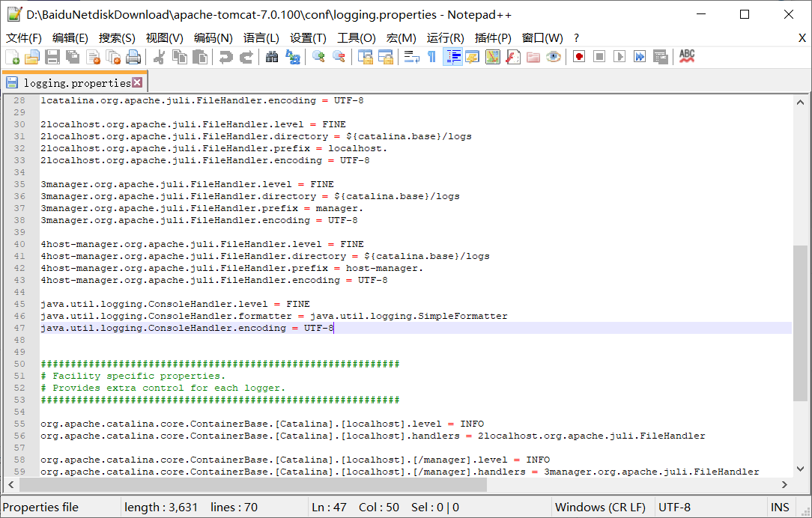This screenshot has height=518, width=812.
Task: Open the 视图(V) menu
Action: coord(165,37)
